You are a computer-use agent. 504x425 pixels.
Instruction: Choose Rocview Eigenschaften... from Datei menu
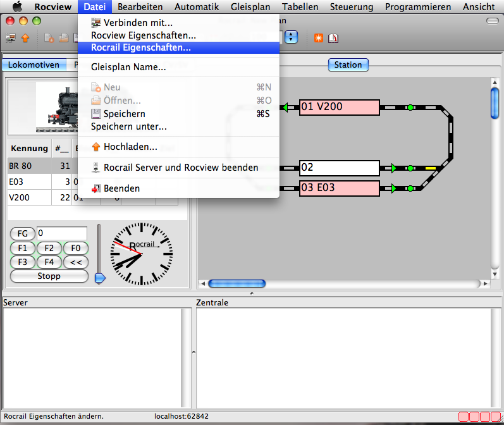click(144, 35)
